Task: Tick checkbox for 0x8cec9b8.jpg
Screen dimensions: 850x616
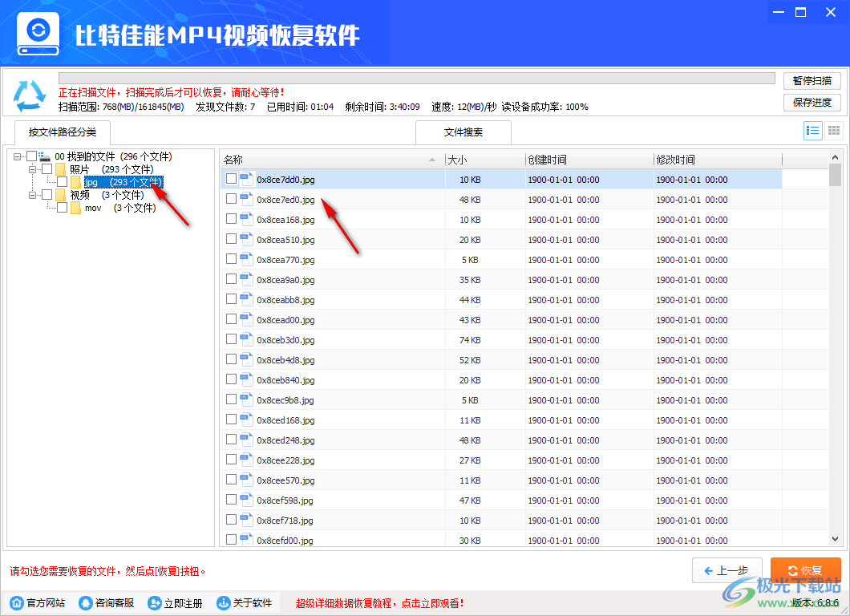Action: click(x=231, y=399)
